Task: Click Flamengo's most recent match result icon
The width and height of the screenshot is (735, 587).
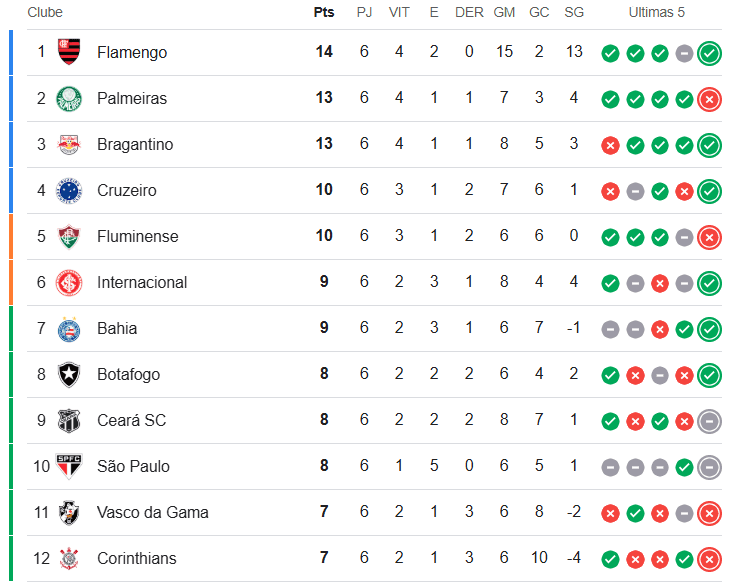Action: pos(709,53)
